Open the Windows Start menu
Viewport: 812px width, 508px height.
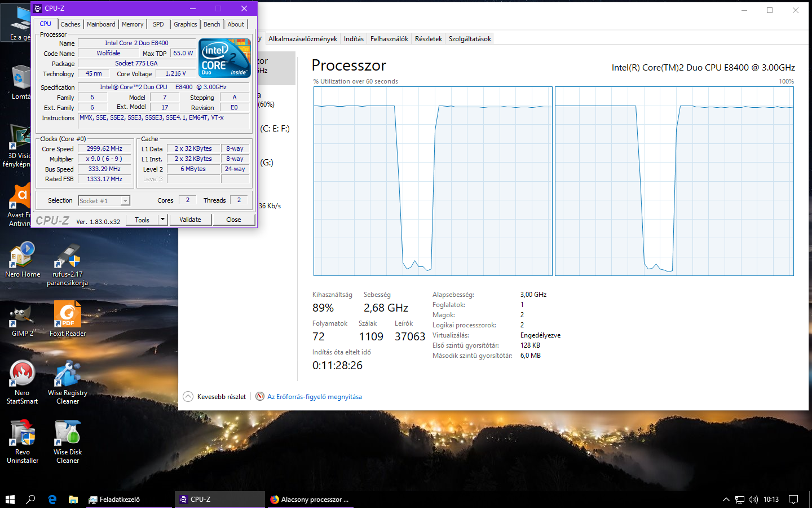(x=10, y=500)
